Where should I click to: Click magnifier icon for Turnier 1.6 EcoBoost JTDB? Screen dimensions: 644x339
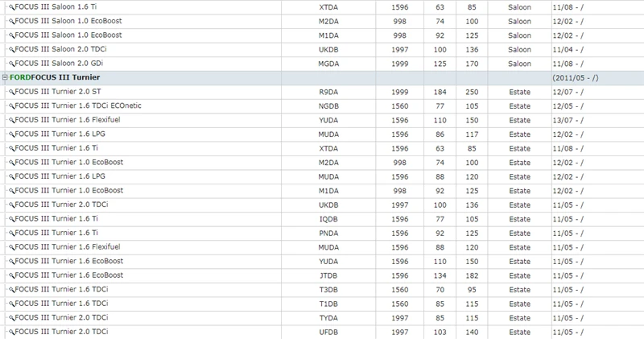click(11, 275)
